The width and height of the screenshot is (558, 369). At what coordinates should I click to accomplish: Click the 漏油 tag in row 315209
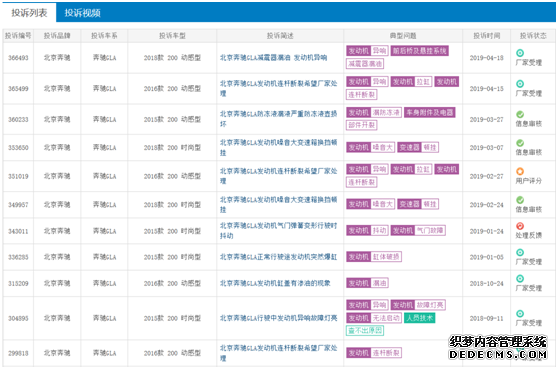[x=379, y=283]
